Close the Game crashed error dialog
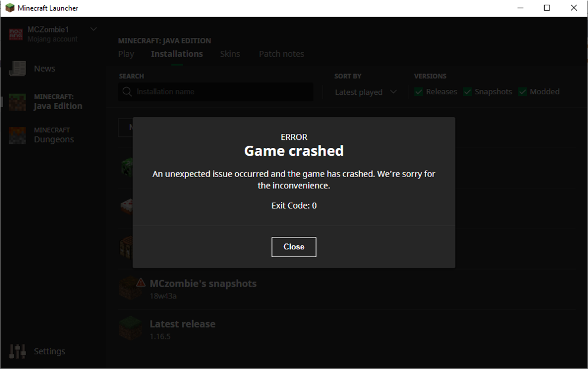The height and width of the screenshot is (369, 588). click(293, 247)
